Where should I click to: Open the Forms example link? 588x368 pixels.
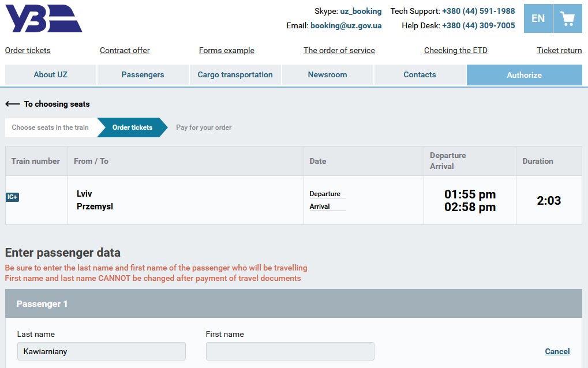tap(227, 50)
